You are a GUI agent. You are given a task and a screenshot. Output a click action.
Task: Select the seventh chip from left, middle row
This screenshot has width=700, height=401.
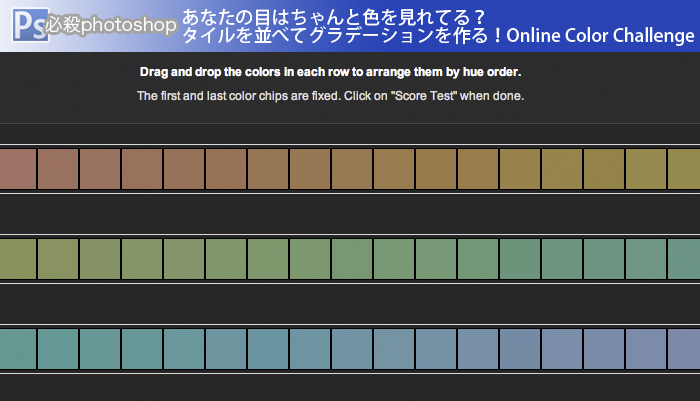268,259
